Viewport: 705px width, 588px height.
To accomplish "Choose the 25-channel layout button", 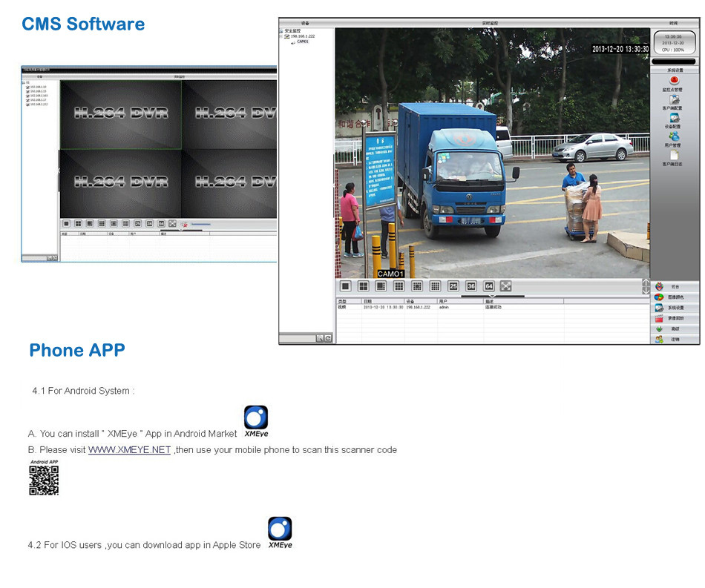I will tap(453, 286).
